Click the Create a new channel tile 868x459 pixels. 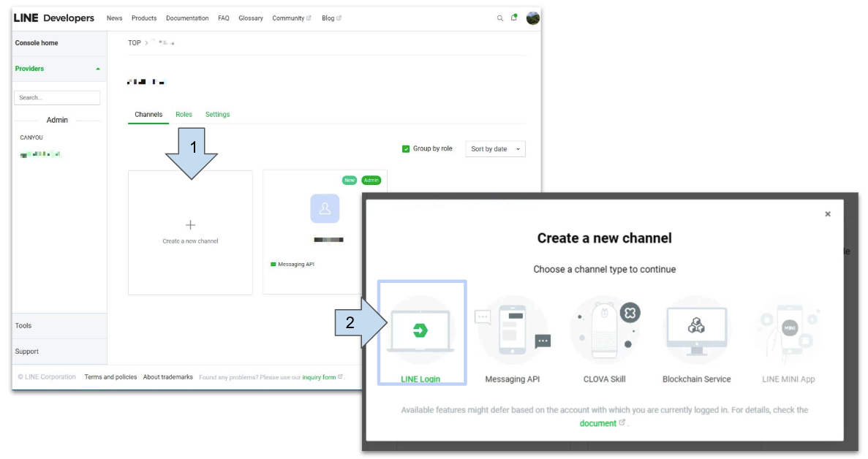tap(190, 232)
